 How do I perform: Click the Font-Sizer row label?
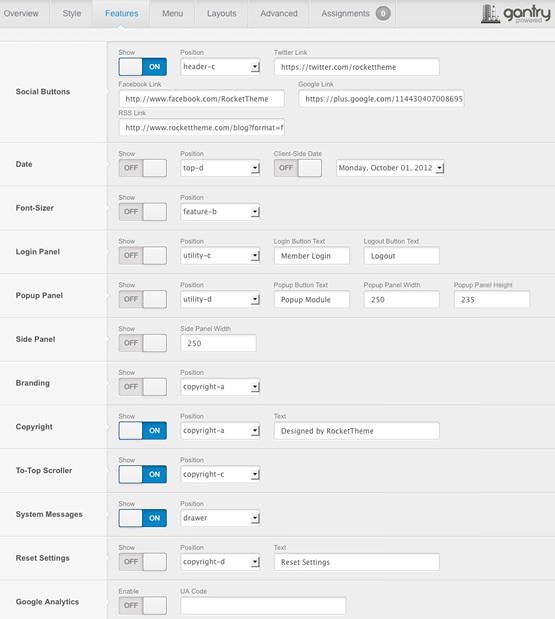coord(34,208)
